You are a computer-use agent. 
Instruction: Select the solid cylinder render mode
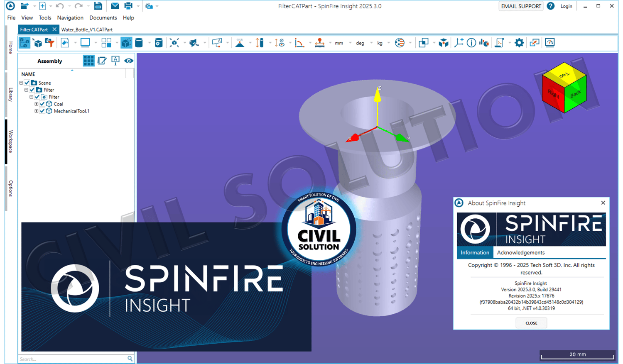pos(139,43)
